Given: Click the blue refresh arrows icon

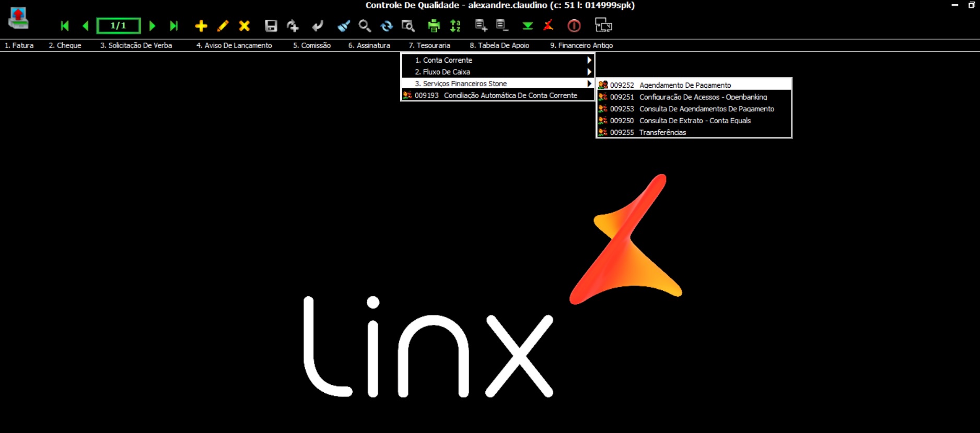Looking at the screenshot, I should (387, 26).
